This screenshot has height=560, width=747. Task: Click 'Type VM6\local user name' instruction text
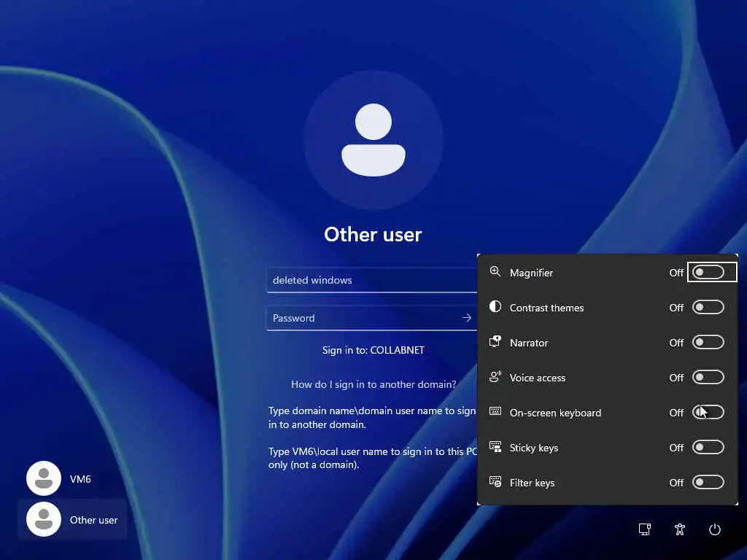point(373,458)
